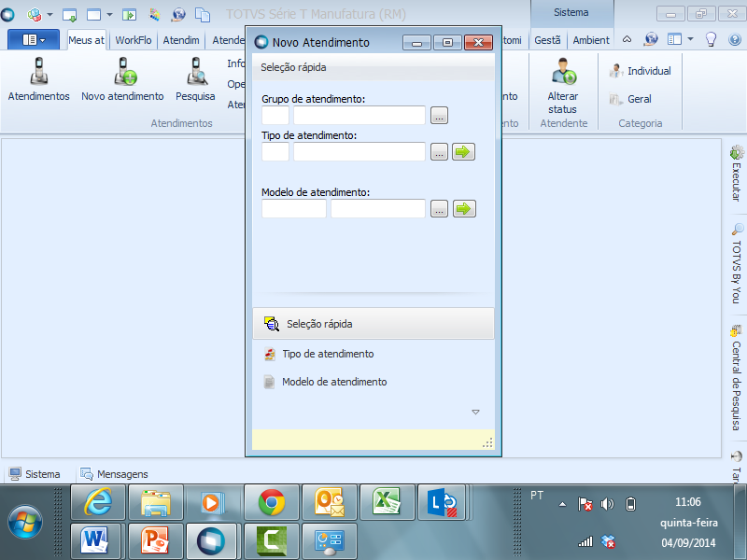Open help via the question mark icon
Screen dimensions: 747x560
pyautogui.click(x=735, y=39)
